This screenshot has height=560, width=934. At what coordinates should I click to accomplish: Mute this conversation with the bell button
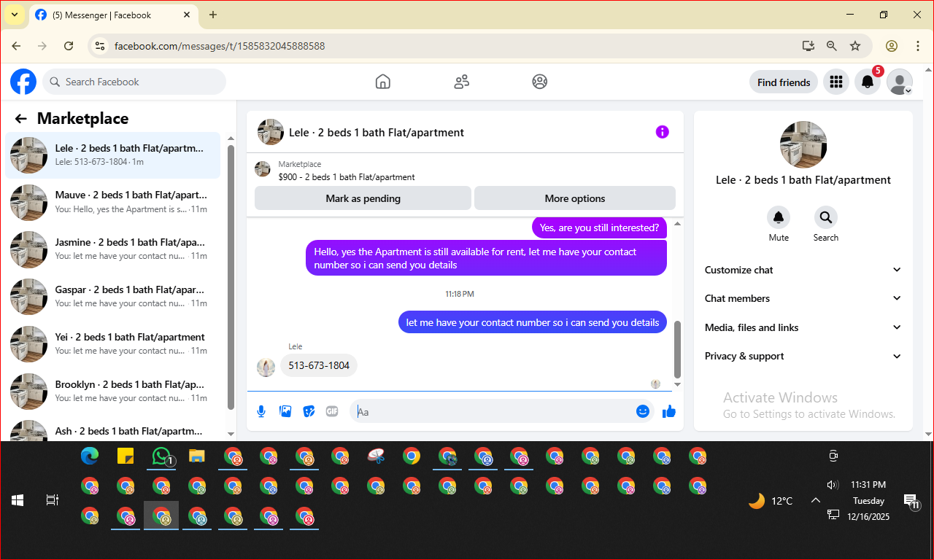(779, 217)
